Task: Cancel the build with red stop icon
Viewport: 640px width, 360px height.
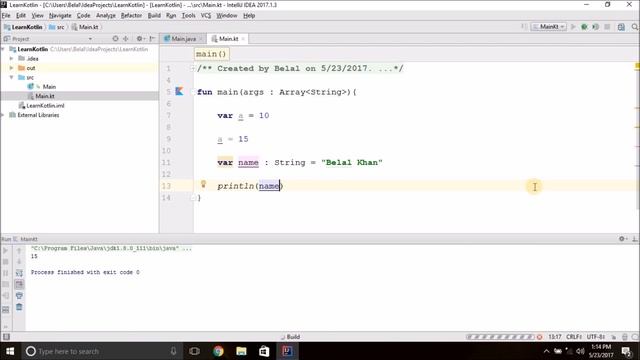Action: (540, 337)
